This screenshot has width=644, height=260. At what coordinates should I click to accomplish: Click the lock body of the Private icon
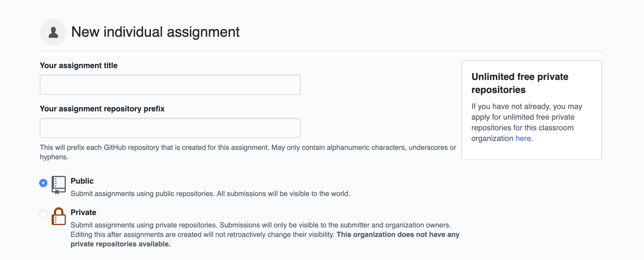59,219
